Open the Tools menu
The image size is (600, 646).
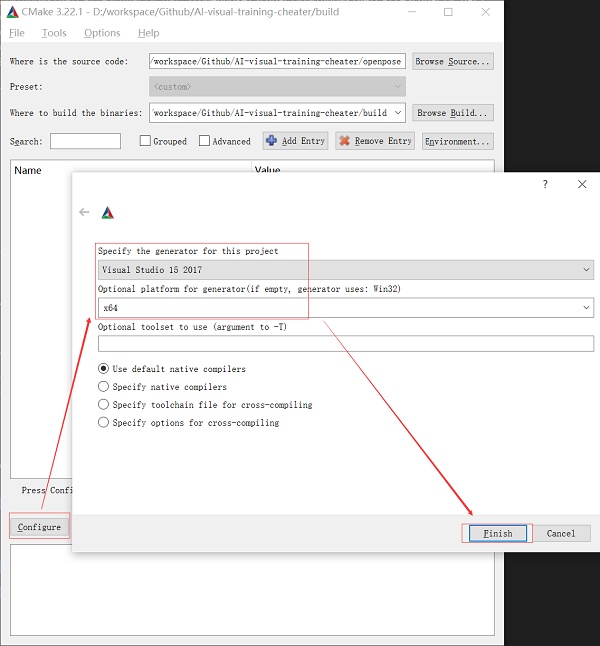54,33
